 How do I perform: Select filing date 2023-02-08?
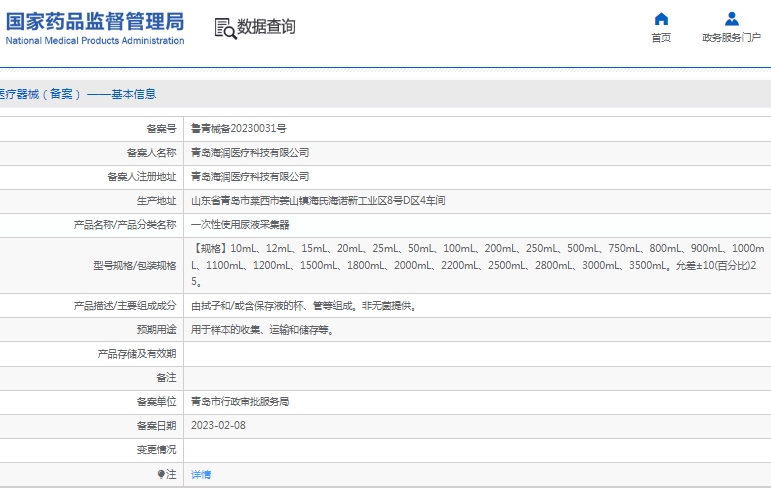[x=218, y=426]
